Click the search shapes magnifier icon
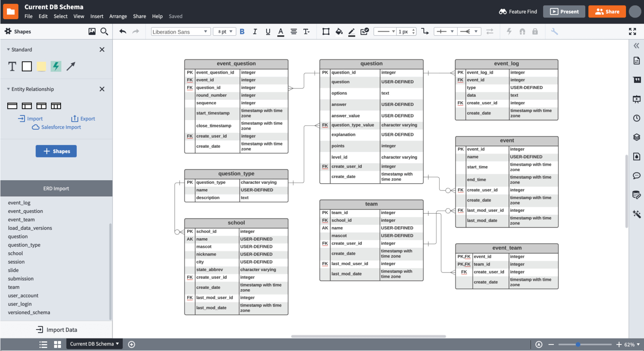Image resolution: width=644 pixels, height=351 pixels. [104, 31]
